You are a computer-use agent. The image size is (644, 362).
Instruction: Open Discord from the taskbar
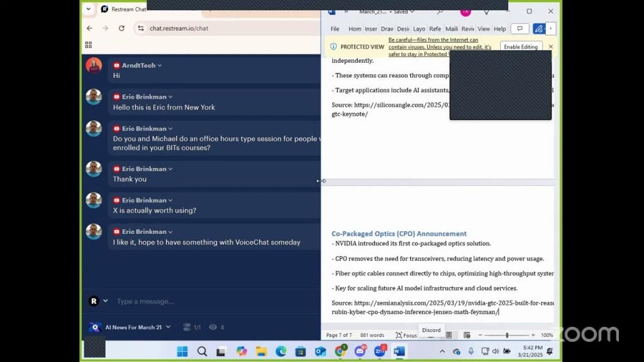coord(360,351)
